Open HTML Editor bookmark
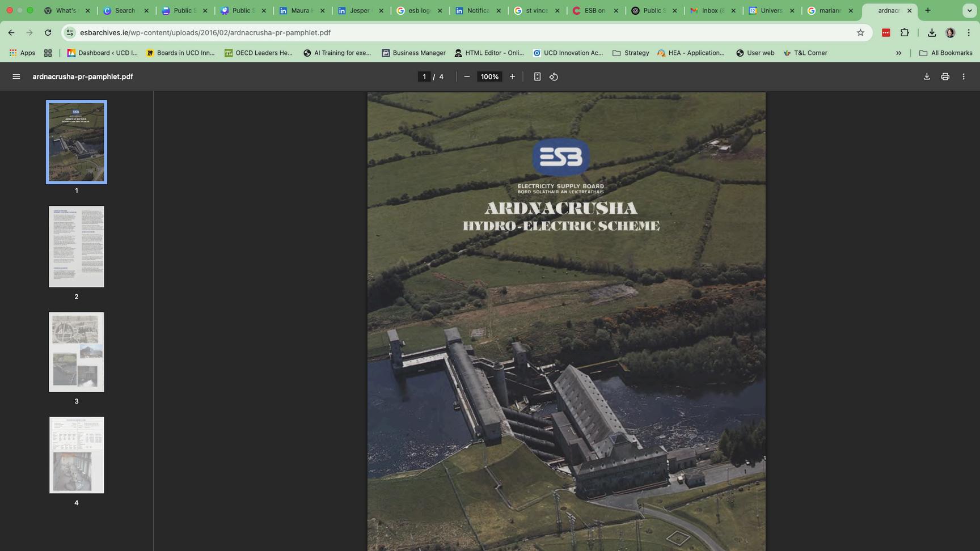The width and height of the screenshot is (980, 551). coord(489,53)
